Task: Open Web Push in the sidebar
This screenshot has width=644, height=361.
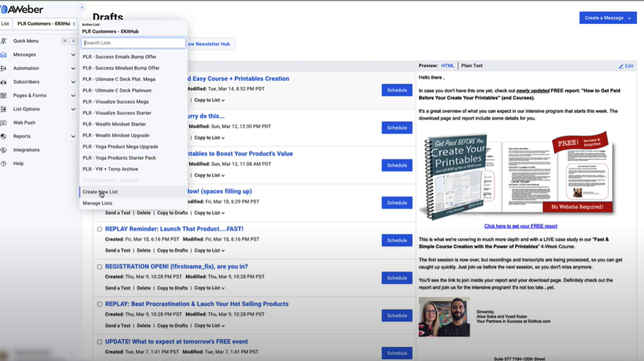Action: pyautogui.click(x=24, y=122)
